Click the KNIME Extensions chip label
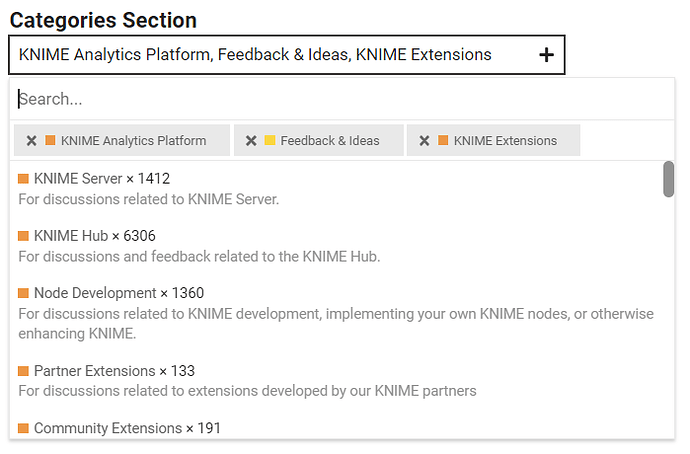 tap(505, 141)
